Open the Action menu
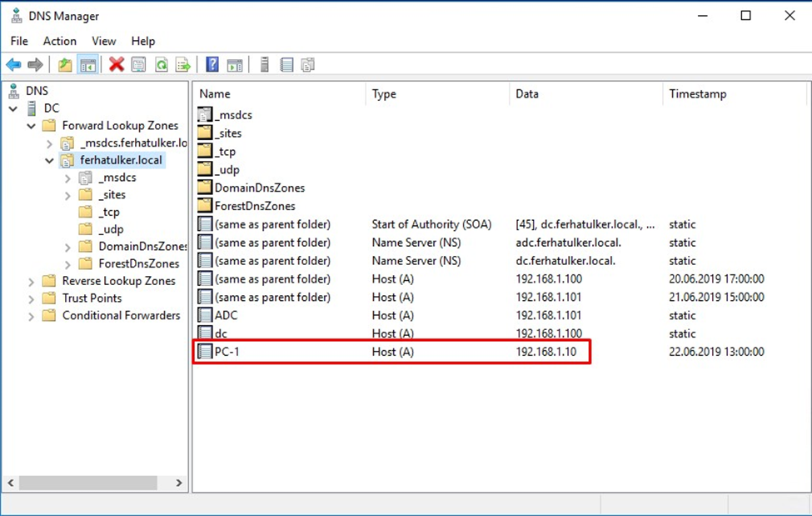The height and width of the screenshot is (516, 812). click(60, 41)
